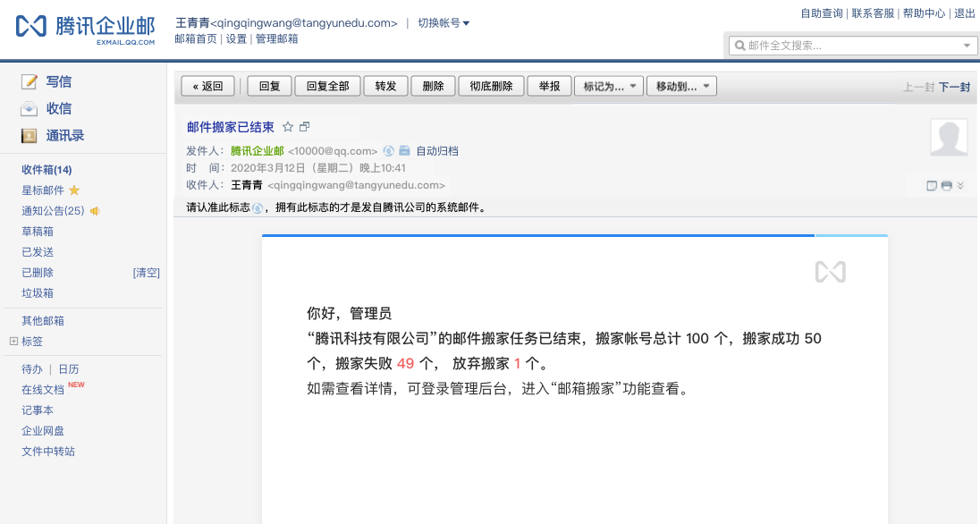Click recipient name 王青青 in the header
980x524 pixels.
pos(247,185)
